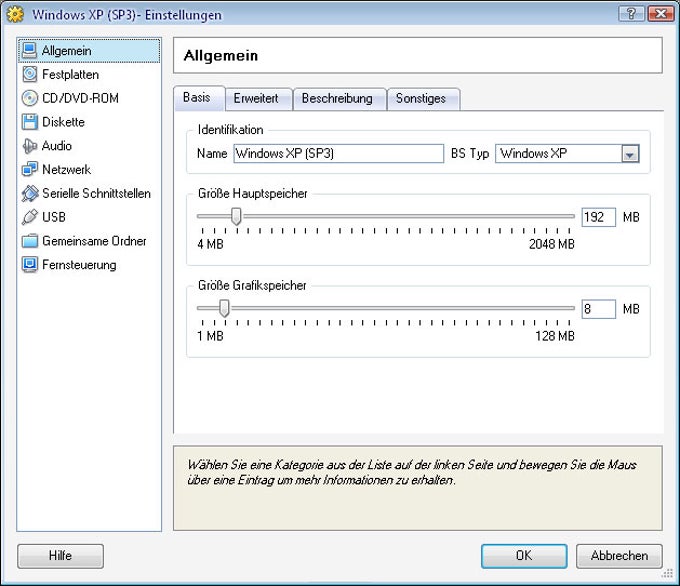The image size is (680, 586).
Task: Click the Grafikspeicher slider handle
Action: pos(224,308)
